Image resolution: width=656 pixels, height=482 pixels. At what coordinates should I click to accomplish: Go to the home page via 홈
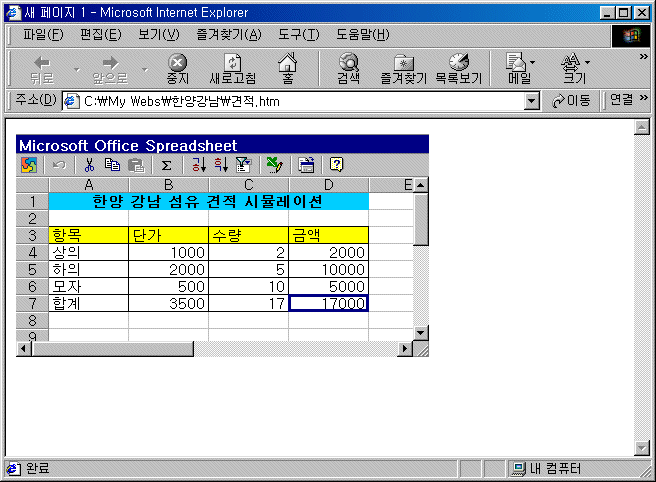(287, 69)
